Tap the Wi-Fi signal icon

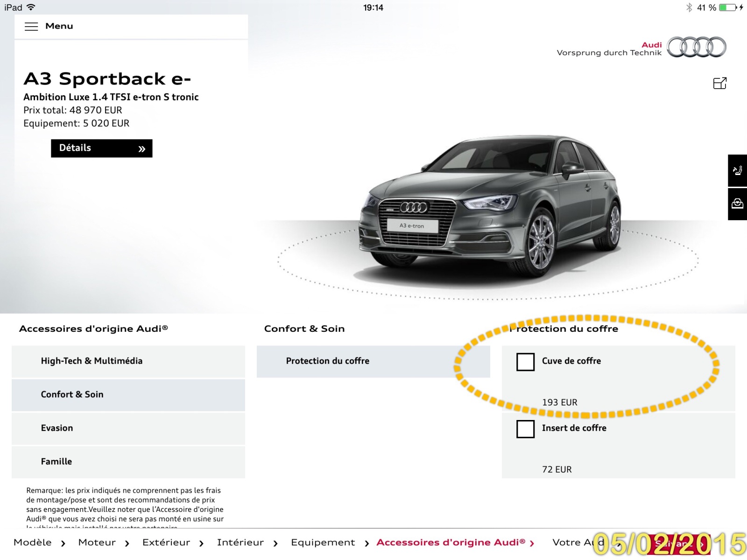pos(31,7)
